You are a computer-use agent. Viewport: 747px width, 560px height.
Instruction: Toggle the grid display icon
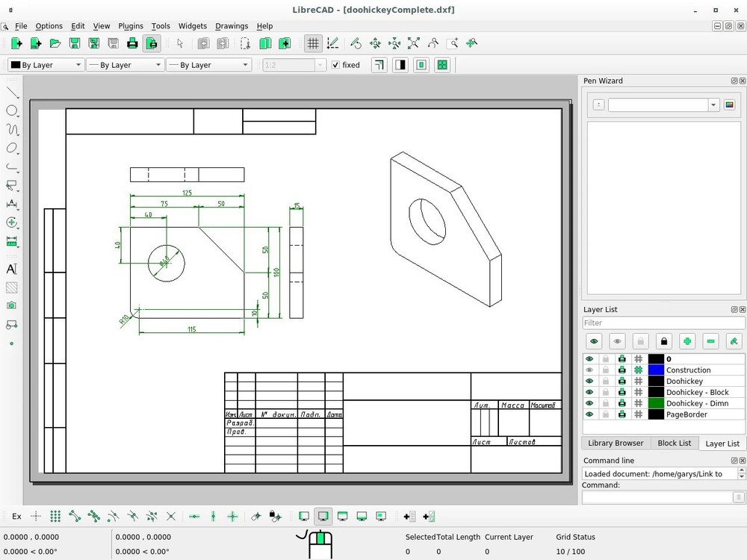coord(313,43)
